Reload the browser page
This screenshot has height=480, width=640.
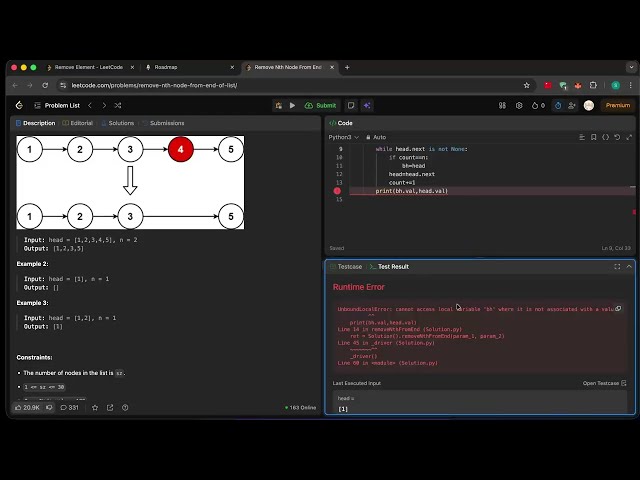pos(45,85)
